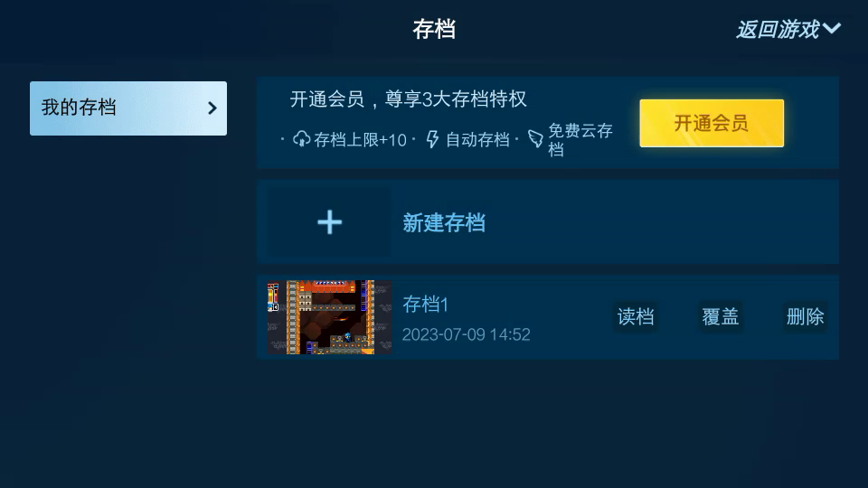
Task: Click the 自动存档 benefit text
Action: [x=477, y=140]
